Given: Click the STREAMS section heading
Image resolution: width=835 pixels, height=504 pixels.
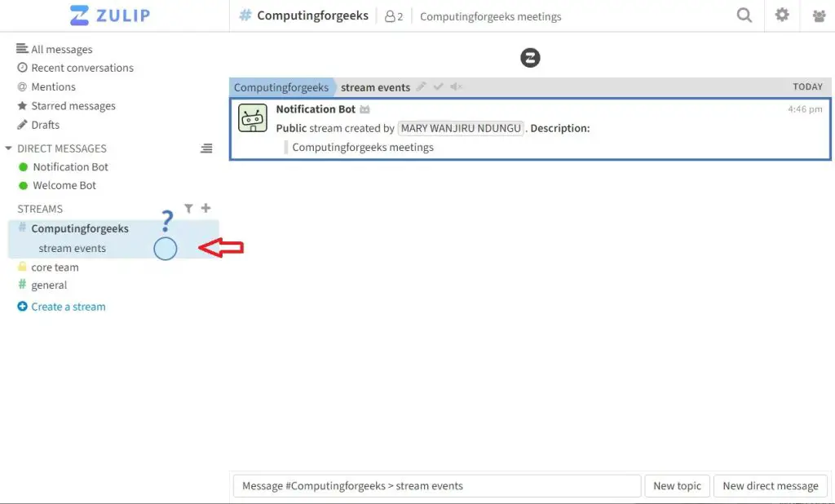Looking at the screenshot, I should [x=40, y=209].
